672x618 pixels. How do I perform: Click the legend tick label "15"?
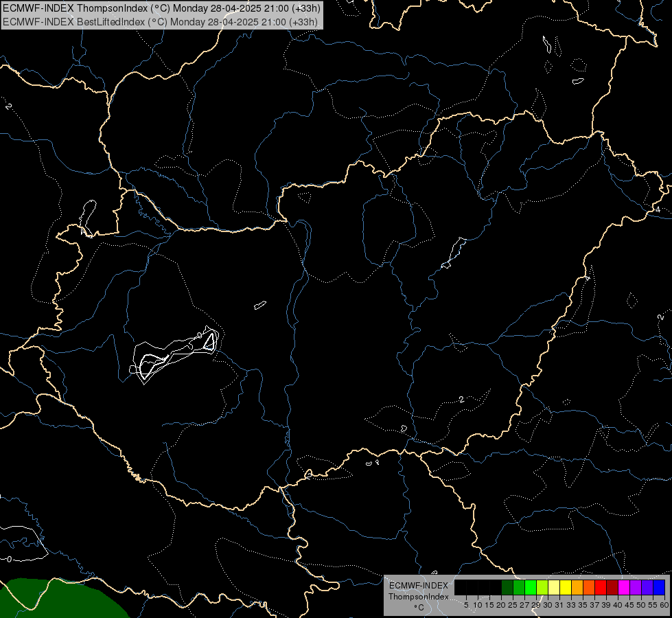[489, 605]
